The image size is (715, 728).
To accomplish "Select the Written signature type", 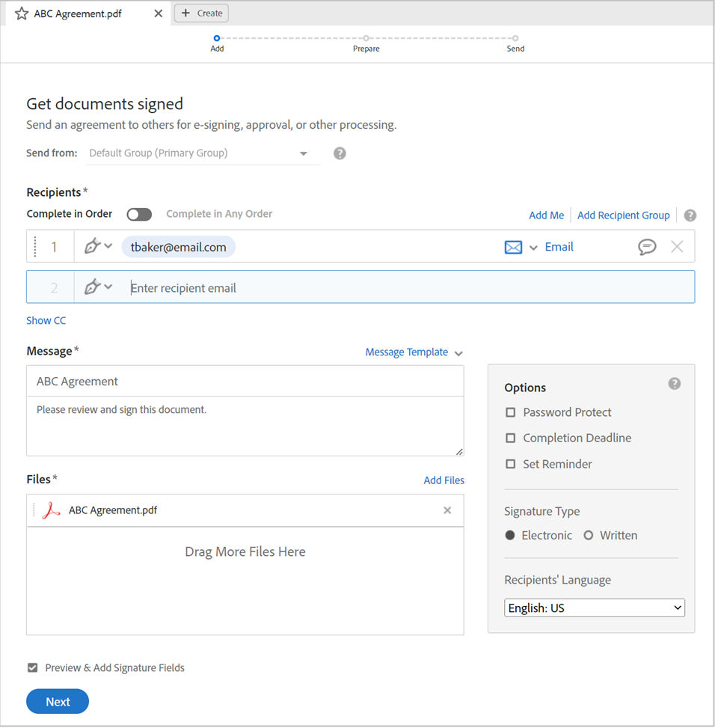I will [587, 535].
